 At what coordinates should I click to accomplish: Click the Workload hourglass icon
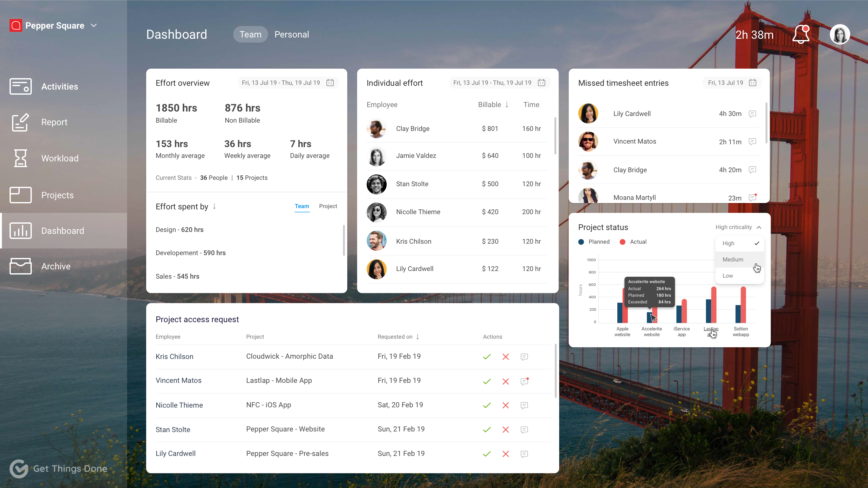click(x=21, y=158)
